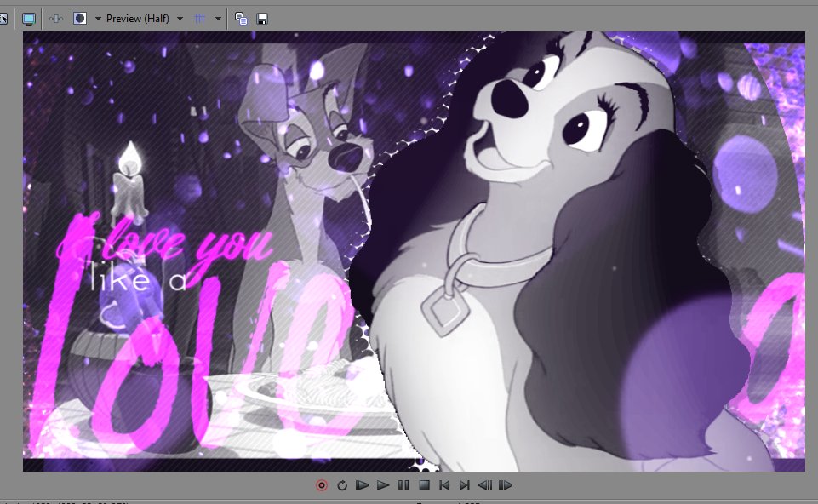Open project video properties icon

pos(3,19)
